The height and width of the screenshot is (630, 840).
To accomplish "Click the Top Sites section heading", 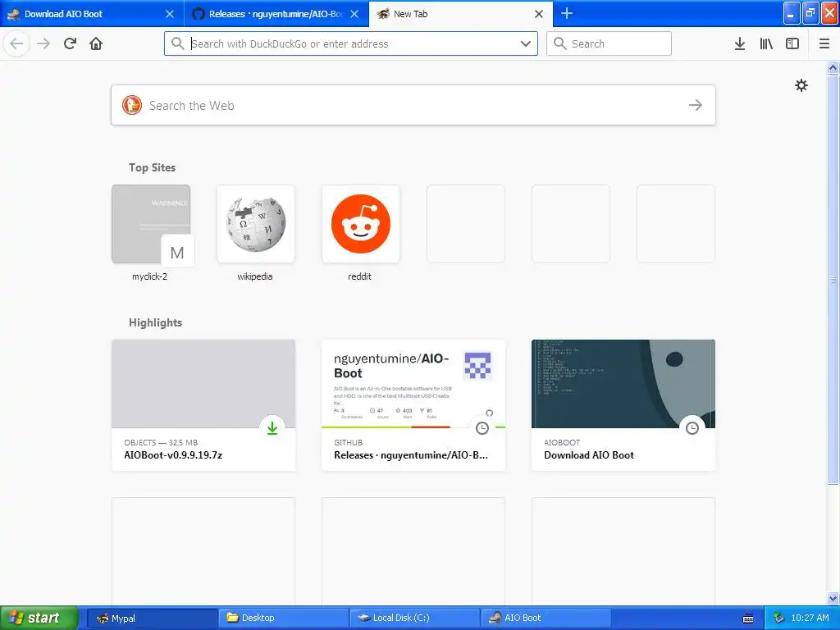I will [152, 167].
